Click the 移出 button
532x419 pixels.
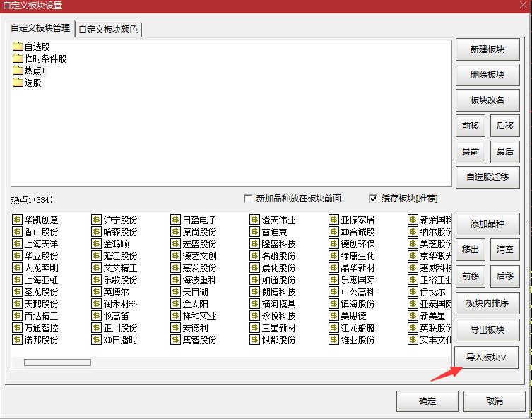click(471, 249)
